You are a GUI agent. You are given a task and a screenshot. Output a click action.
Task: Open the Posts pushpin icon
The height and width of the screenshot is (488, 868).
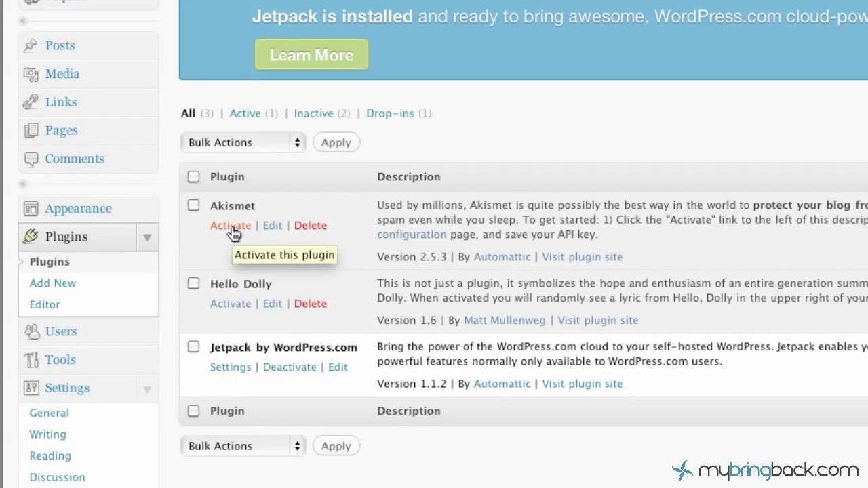[31, 45]
